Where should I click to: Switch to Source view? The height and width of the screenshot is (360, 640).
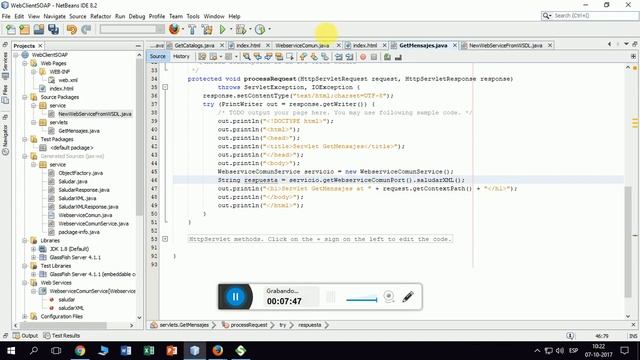click(x=158, y=56)
